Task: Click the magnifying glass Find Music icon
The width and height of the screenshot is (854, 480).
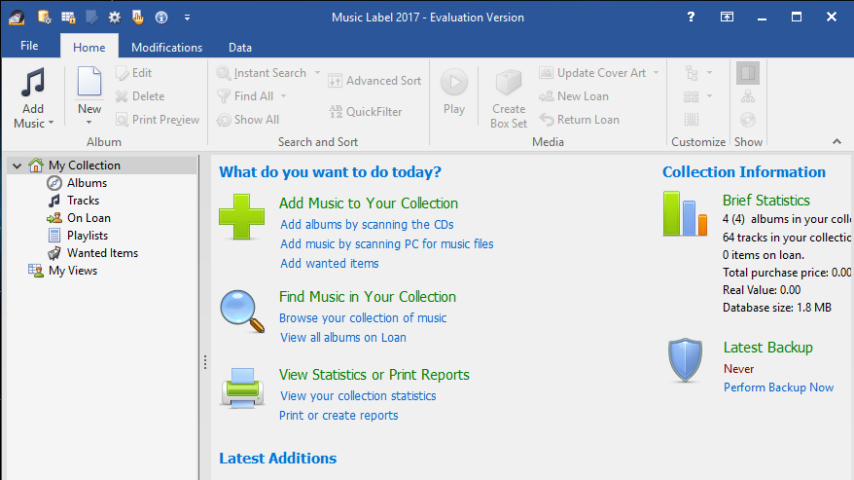Action: (242, 311)
